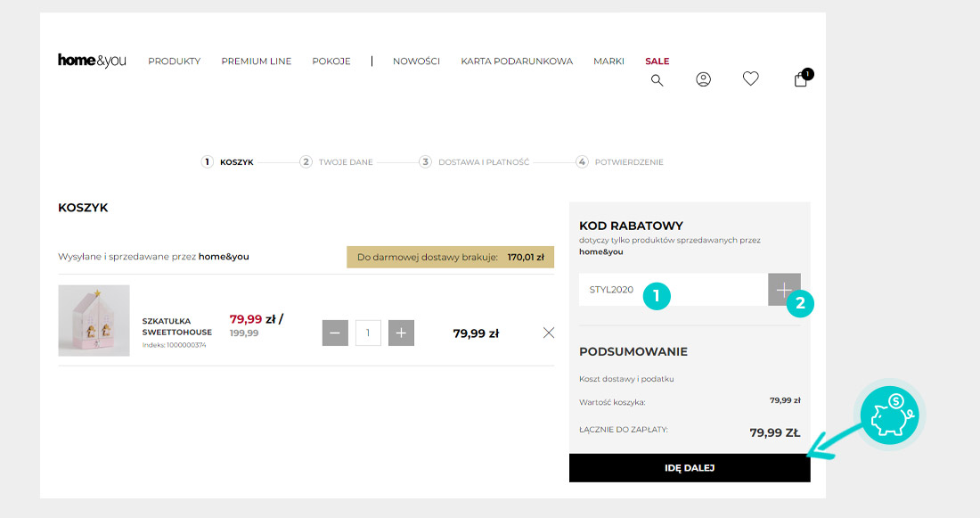Click the piggy bank savings icon
The width and height of the screenshot is (980, 518).
(890, 415)
